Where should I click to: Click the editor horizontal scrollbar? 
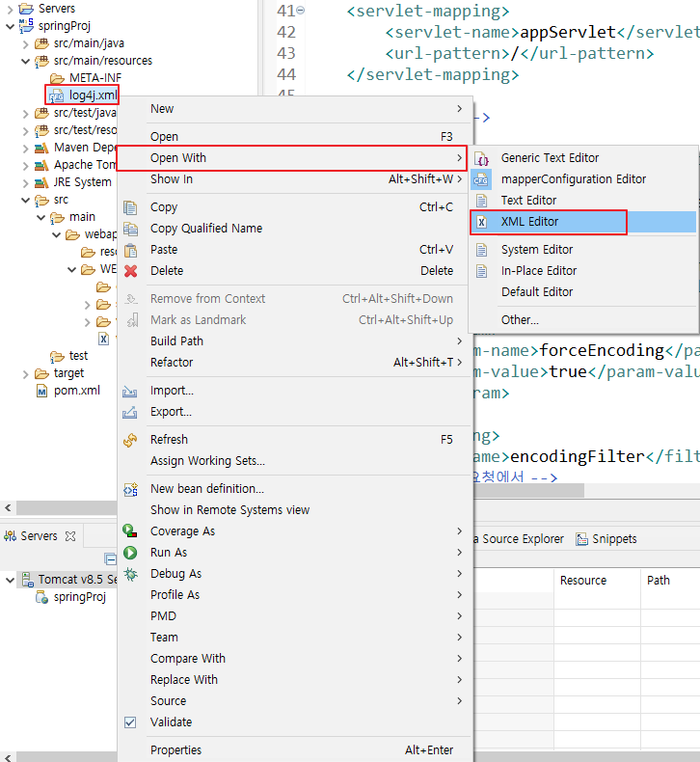(x=529, y=491)
